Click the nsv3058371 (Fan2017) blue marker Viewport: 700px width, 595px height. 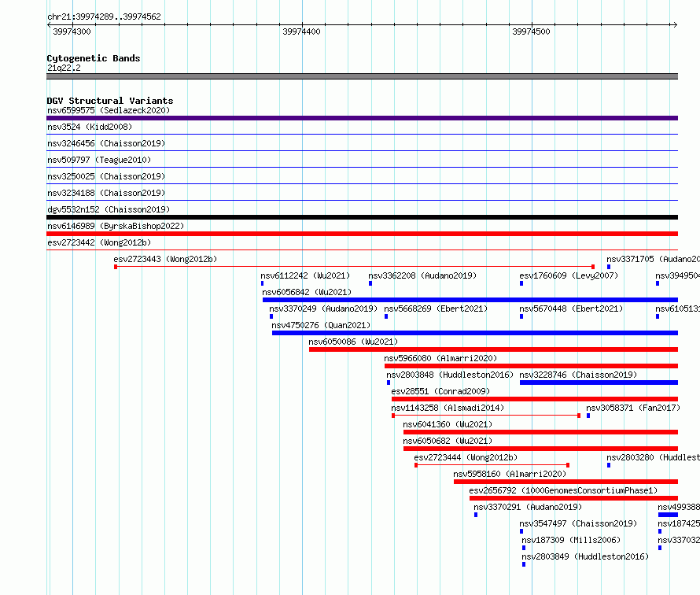588,416
